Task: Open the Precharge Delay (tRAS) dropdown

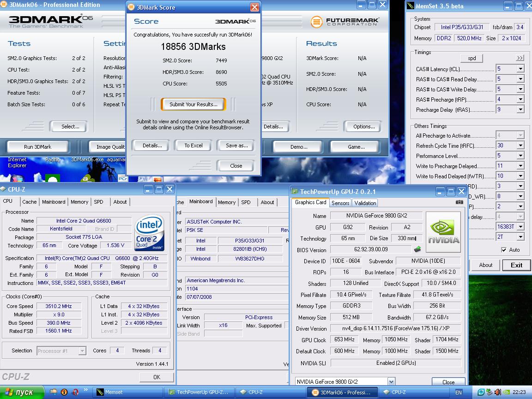Action: [520, 109]
